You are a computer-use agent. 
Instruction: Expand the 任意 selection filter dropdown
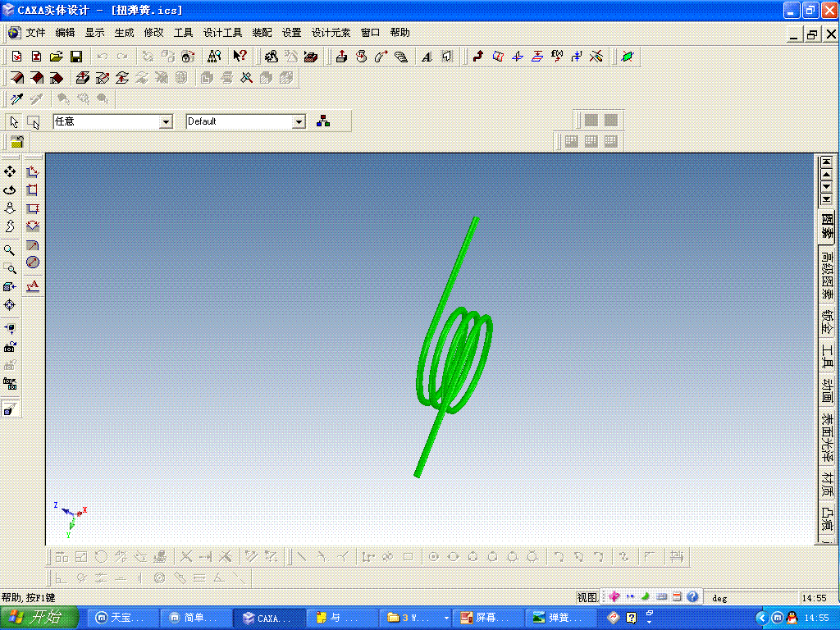pyautogui.click(x=166, y=122)
